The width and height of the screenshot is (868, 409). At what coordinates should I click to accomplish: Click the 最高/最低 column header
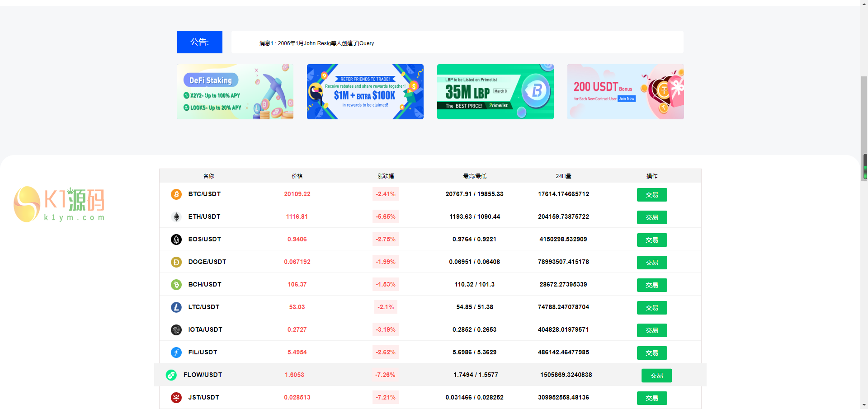point(475,176)
